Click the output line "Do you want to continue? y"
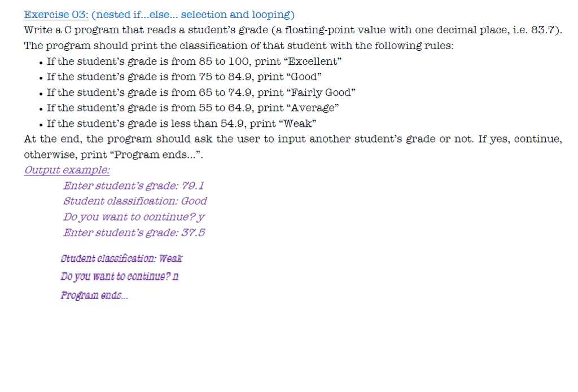The image size is (578, 392). pyautogui.click(x=132, y=217)
